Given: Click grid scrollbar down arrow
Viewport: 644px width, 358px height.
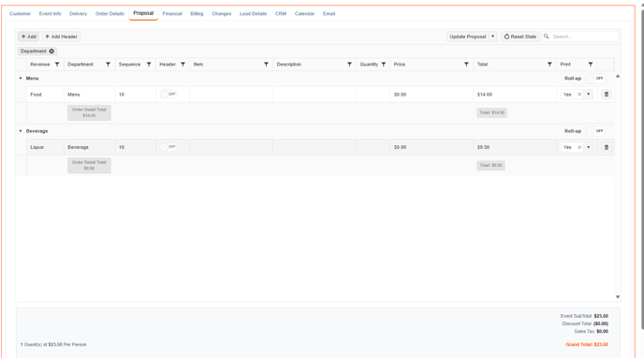Looking at the screenshot, I should point(617,297).
